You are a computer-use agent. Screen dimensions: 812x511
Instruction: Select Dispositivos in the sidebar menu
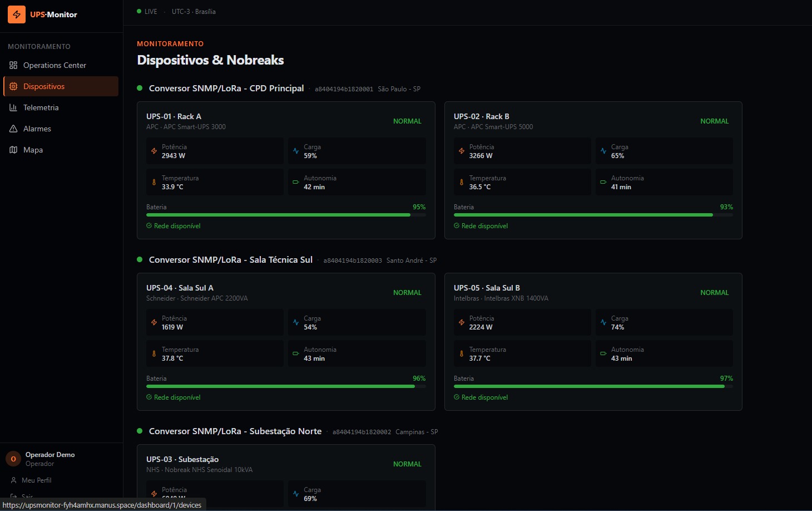pyautogui.click(x=61, y=86)
